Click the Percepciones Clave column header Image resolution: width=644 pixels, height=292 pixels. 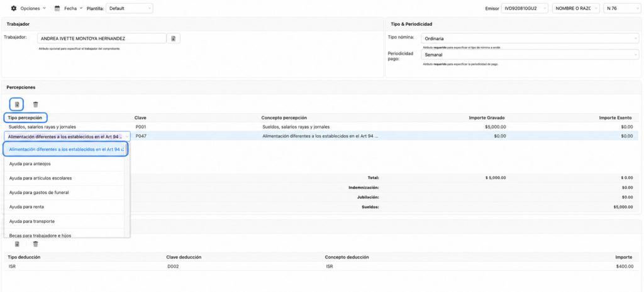(x=140, y=117)
